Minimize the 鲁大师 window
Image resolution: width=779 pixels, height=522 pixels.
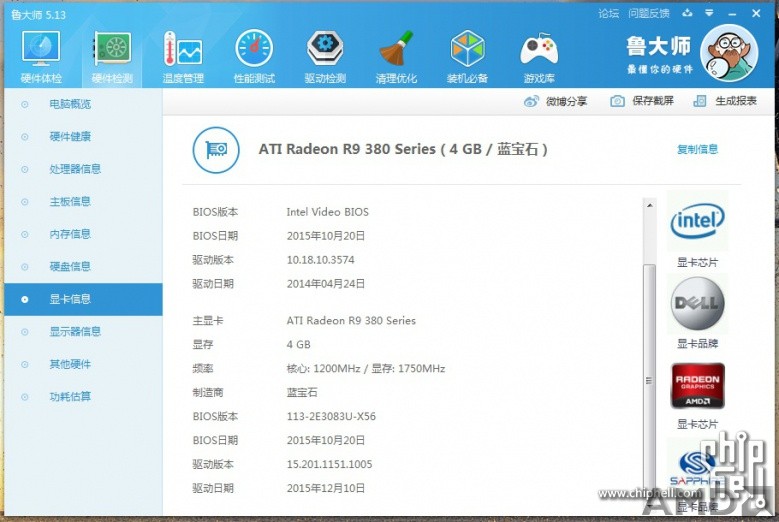click(732, 14)
